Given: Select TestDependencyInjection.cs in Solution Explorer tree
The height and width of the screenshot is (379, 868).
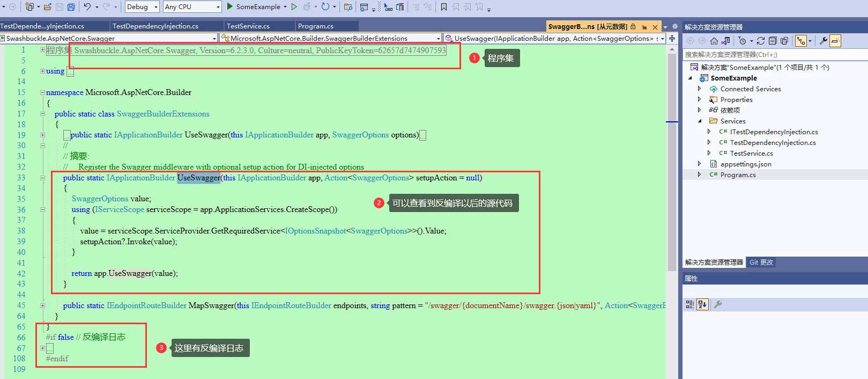Looking at the screenshot, I should tap(773, 143).
